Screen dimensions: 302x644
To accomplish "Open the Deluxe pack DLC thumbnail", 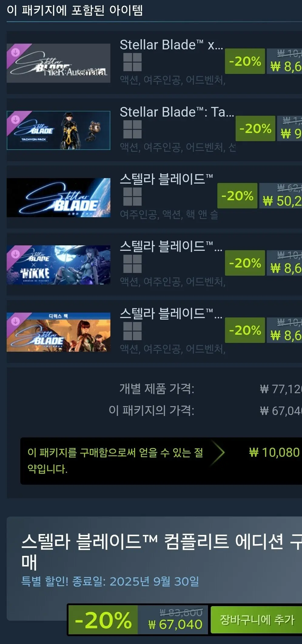I will coord(59,332).
